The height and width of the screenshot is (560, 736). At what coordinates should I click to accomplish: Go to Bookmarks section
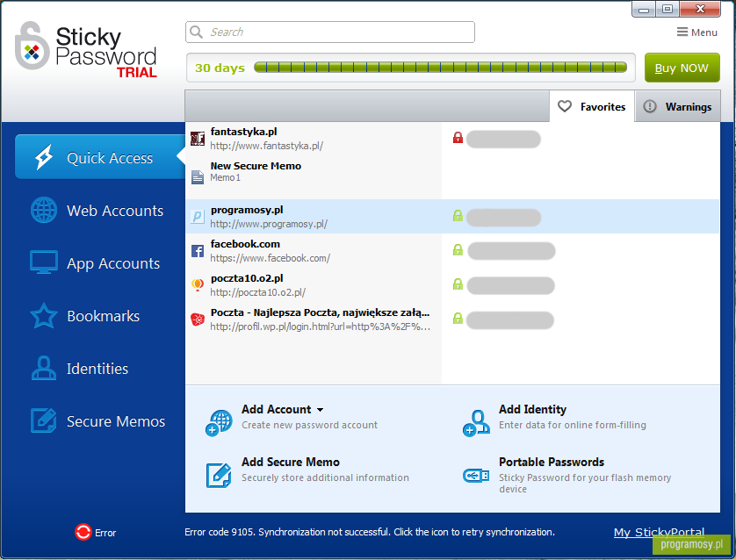tap(84, 316)
